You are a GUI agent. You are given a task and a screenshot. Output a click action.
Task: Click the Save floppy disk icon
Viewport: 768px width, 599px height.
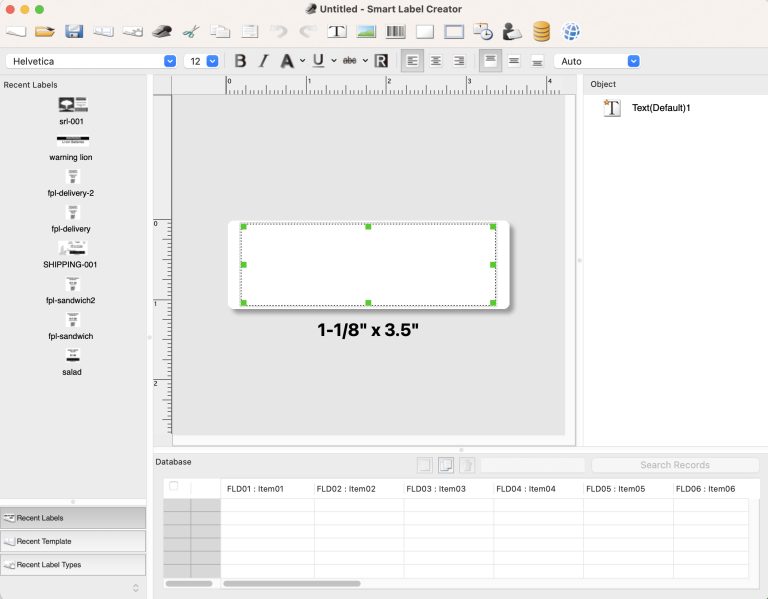pos(74,31)
